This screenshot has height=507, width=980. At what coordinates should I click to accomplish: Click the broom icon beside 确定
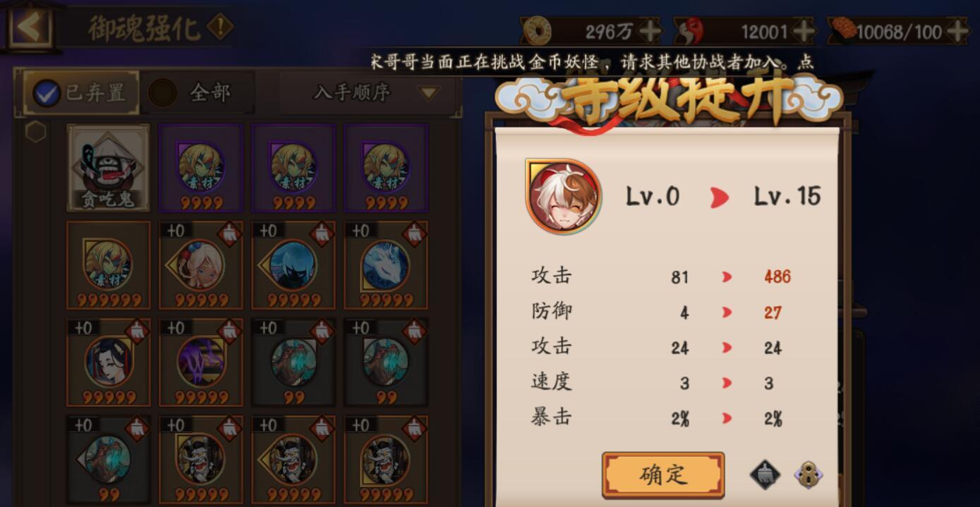click(765, 475)
